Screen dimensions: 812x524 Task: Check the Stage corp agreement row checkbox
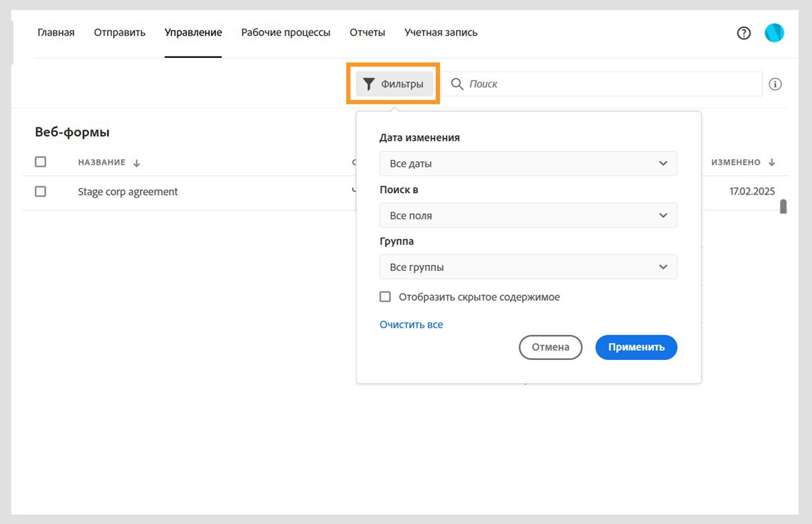(41, 192)
